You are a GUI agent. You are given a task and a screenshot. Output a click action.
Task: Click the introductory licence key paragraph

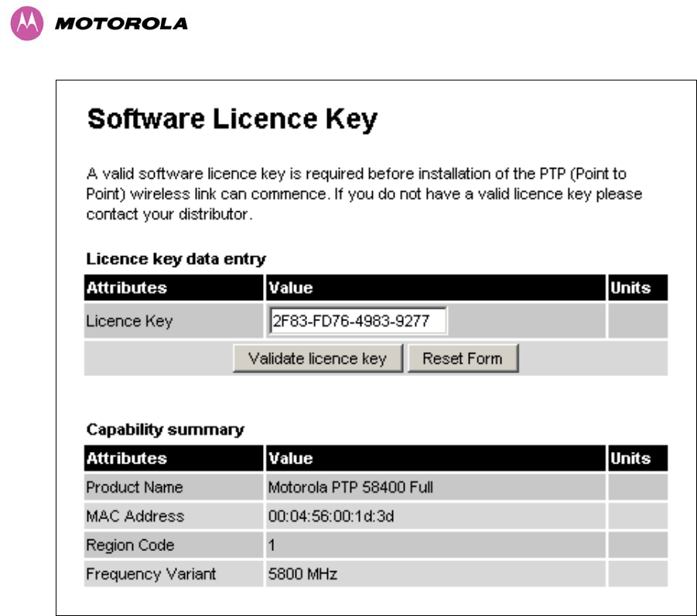click(x=364, y=194)
